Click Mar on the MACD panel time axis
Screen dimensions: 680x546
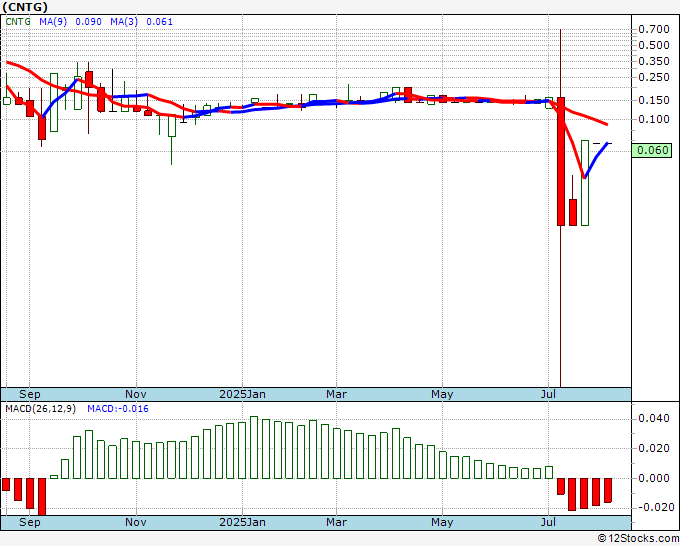(x=337, y=522)
